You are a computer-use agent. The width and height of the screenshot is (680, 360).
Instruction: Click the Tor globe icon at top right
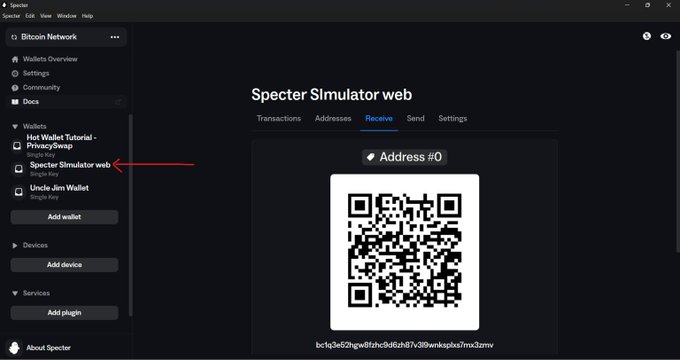(x=647, y=36)
